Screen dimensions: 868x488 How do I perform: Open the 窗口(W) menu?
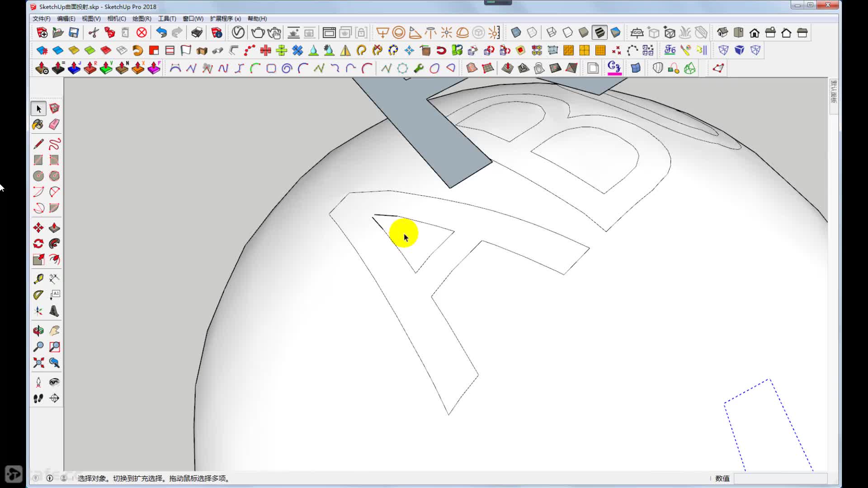tap(193, 19)
